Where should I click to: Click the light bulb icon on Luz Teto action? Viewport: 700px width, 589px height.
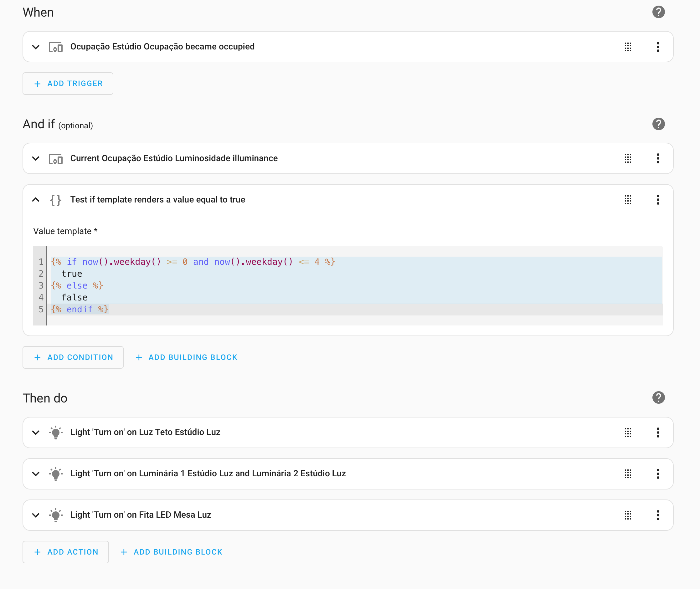55,432
